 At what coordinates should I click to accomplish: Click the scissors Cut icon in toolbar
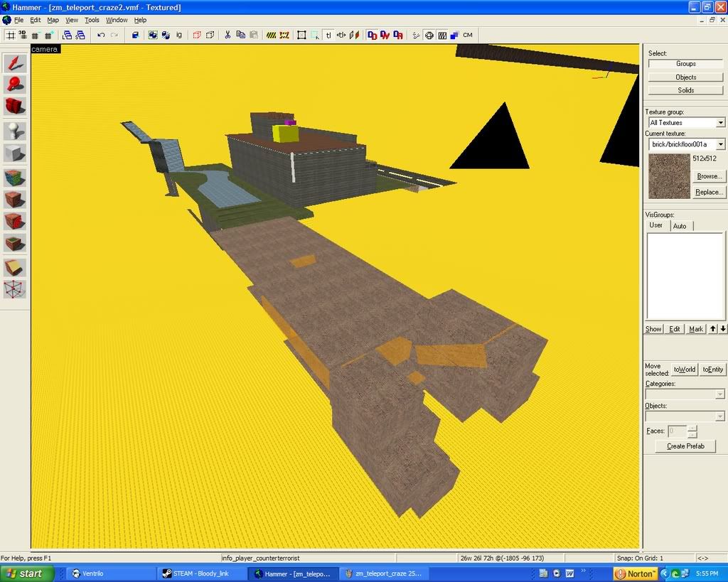click(227, 35)
